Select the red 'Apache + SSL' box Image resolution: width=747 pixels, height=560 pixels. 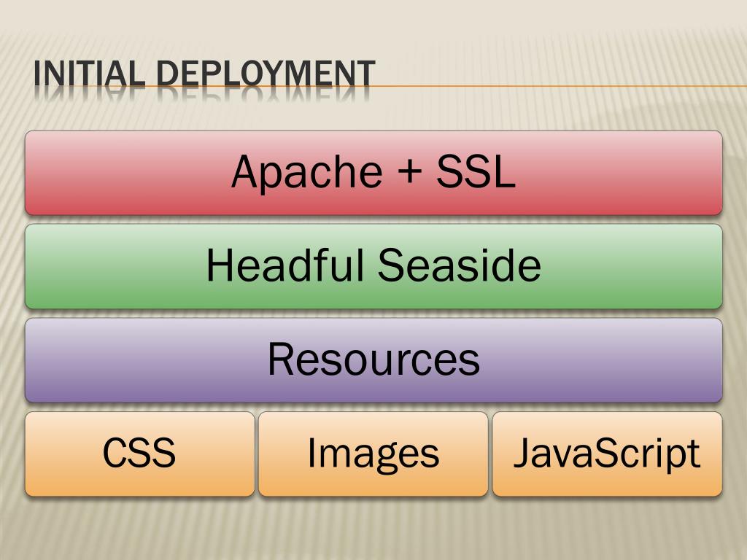(373, 173)
